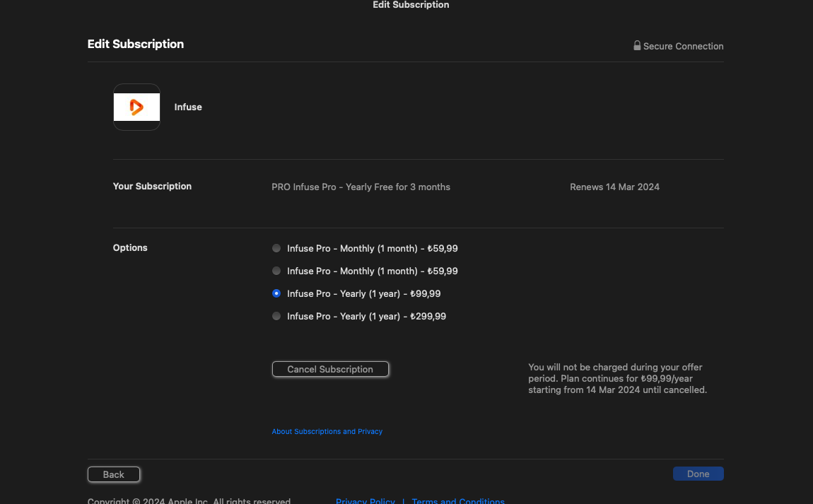Select the Yearly ₺99,99 radio button
This screenshot has width=813, height=504.
pos(276,294)
